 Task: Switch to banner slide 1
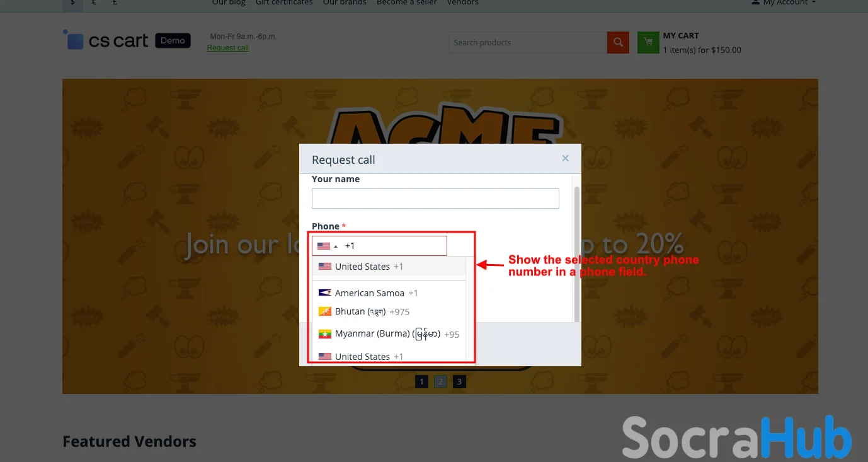point(422,381)
